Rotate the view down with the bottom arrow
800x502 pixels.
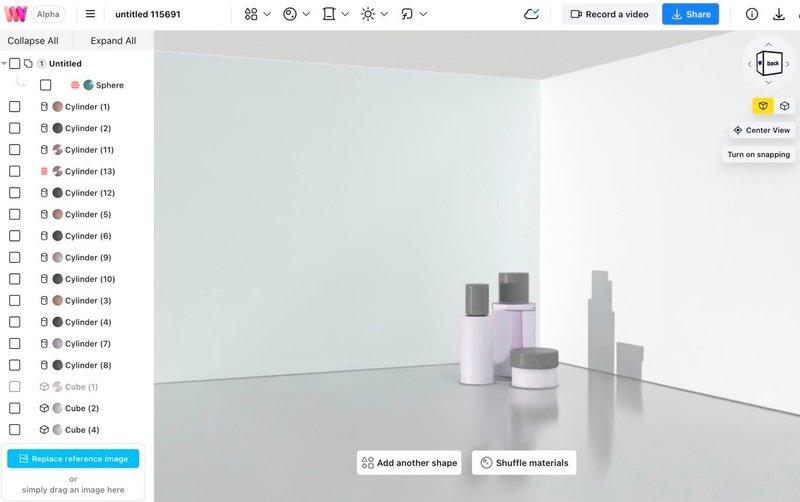point(768,82)
